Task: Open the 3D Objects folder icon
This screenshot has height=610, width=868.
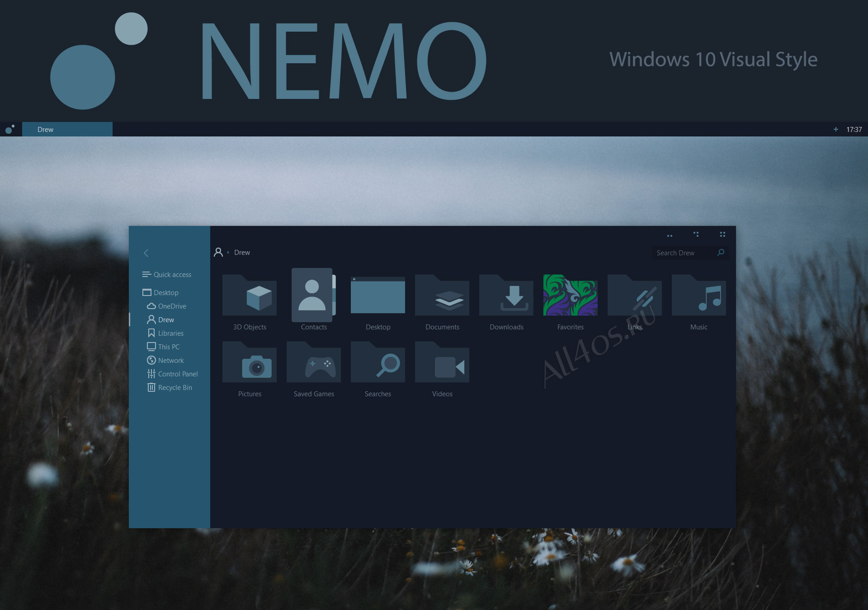Action: (250, 295)
